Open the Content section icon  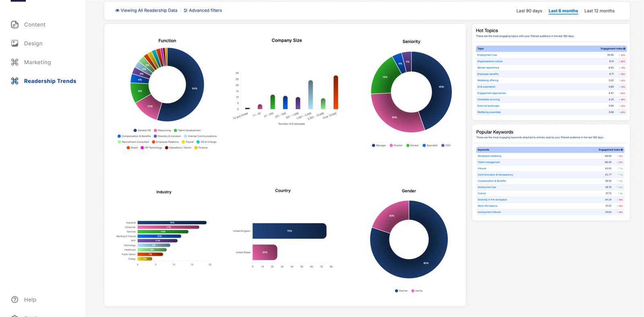15,25
